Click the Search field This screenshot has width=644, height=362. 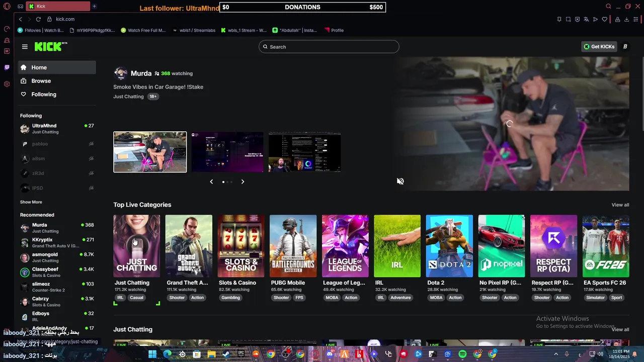coord(329,47)
